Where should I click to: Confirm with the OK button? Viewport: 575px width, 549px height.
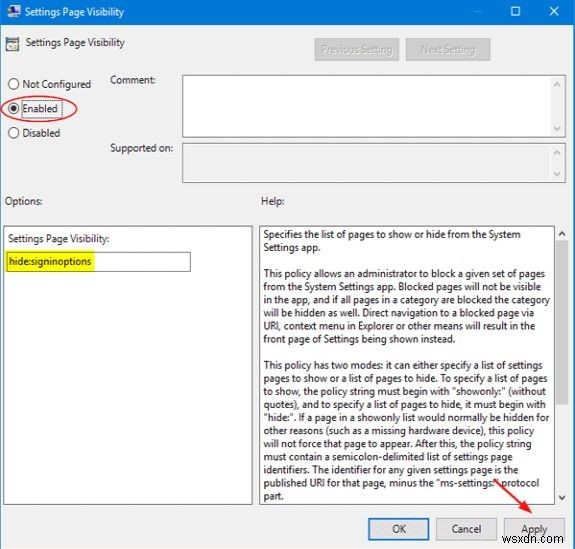399,529
